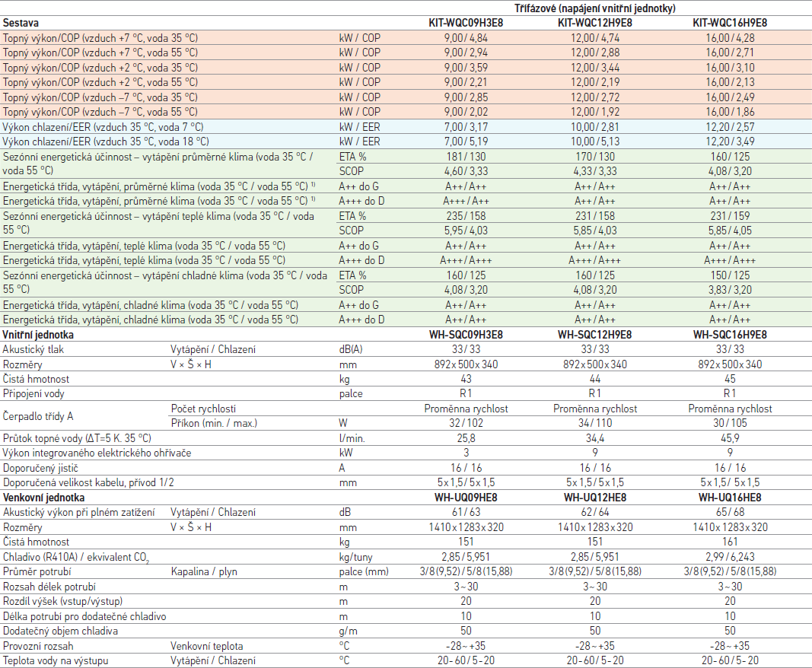The image size is (812, 668).
Task: Click the 'Doporučený jistič' row label
Action: click(x=40, y=468)
